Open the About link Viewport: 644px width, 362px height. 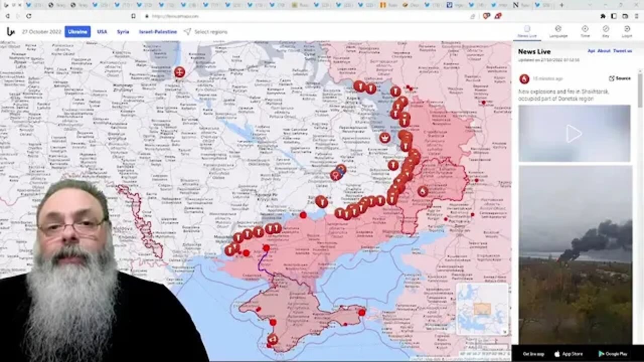[x=604, y=51]
